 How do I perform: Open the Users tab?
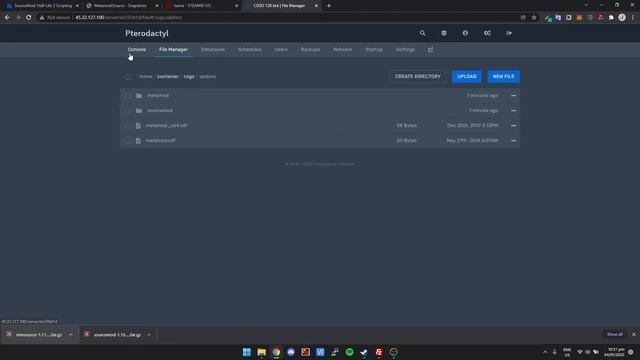click(281, 50)
